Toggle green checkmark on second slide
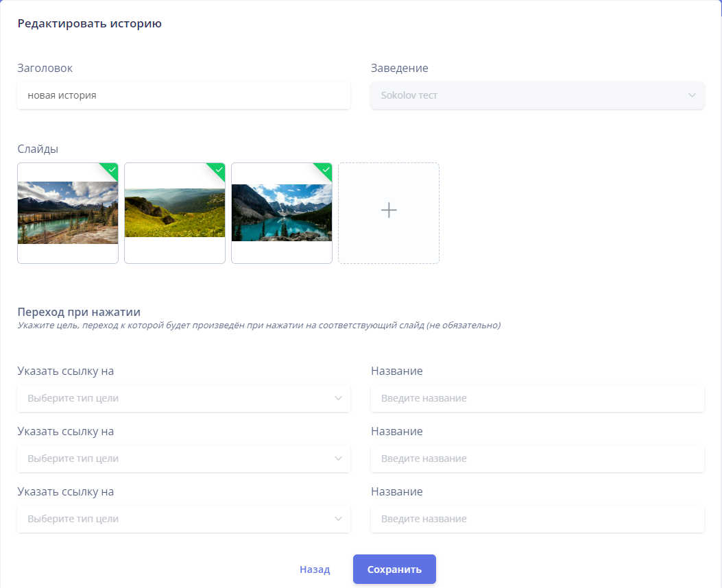Image resolution: width=722 pixels, height=588 pixels. (x=219, y=169)
